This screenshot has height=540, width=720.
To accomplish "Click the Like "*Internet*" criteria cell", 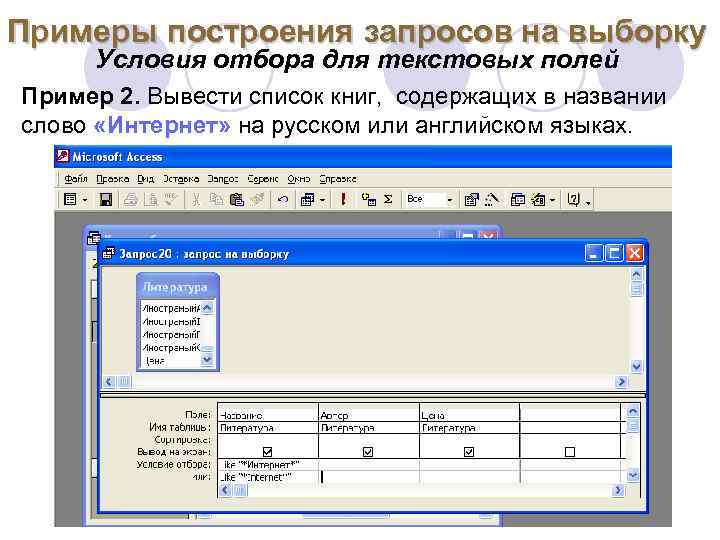I will (268, 477).
